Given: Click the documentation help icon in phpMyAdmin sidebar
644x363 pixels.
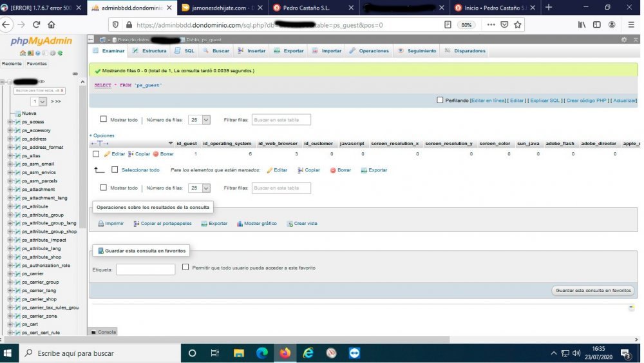Looking at the screenshot, I should (38, 53).
